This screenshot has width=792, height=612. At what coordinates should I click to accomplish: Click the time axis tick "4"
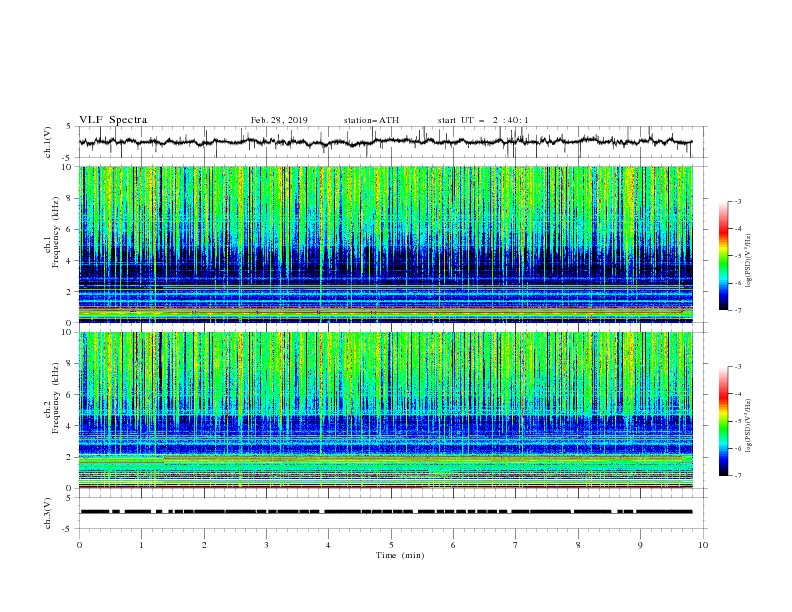point(328,545)
